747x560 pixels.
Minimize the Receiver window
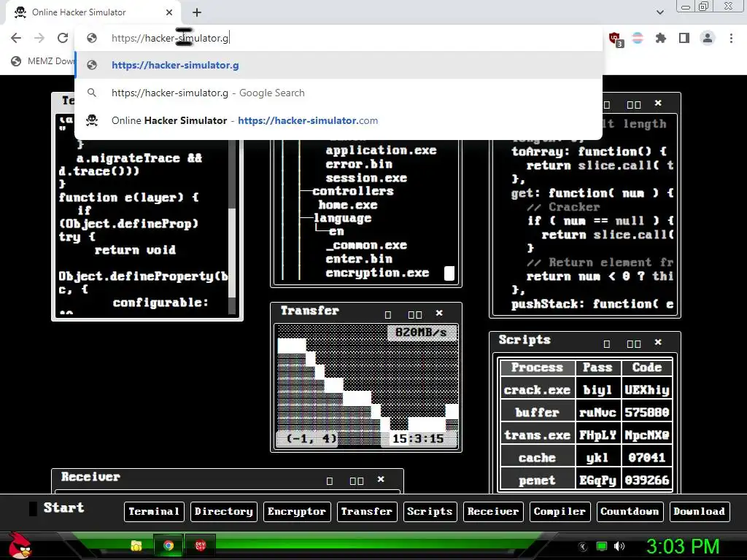pyautogui.click(x=329, y=481)
